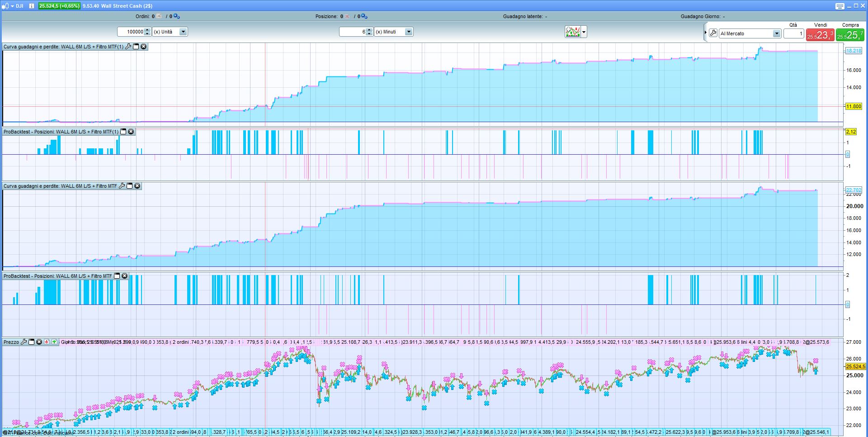Image resolution: width=868 pixels, height=437 pixels.
Task: Expand the Unità units dropdown
Action: (x=183, y=32)
